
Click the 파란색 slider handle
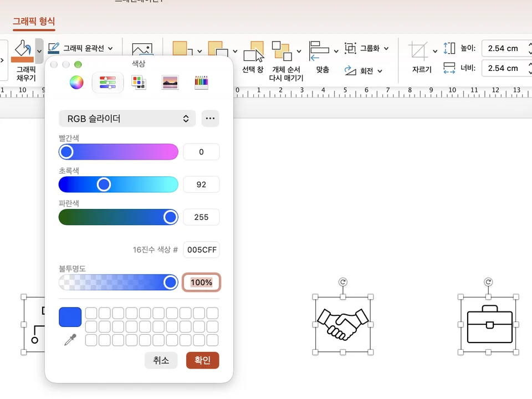tap(170, 217)
